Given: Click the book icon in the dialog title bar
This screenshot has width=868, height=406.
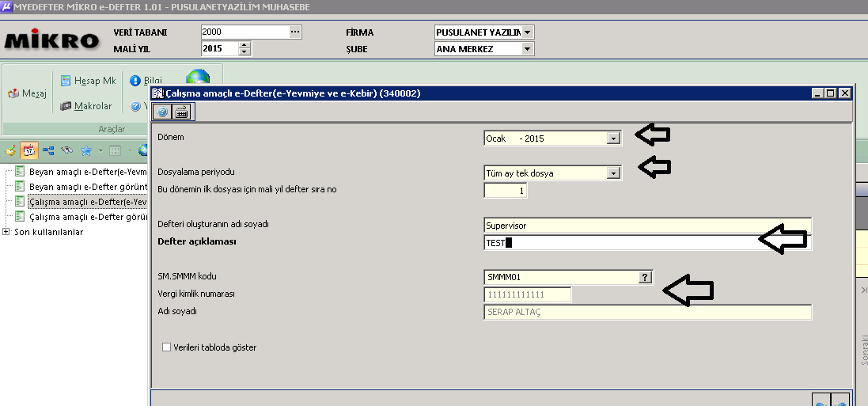Looking at the screenshot, I should coord(157,93).
